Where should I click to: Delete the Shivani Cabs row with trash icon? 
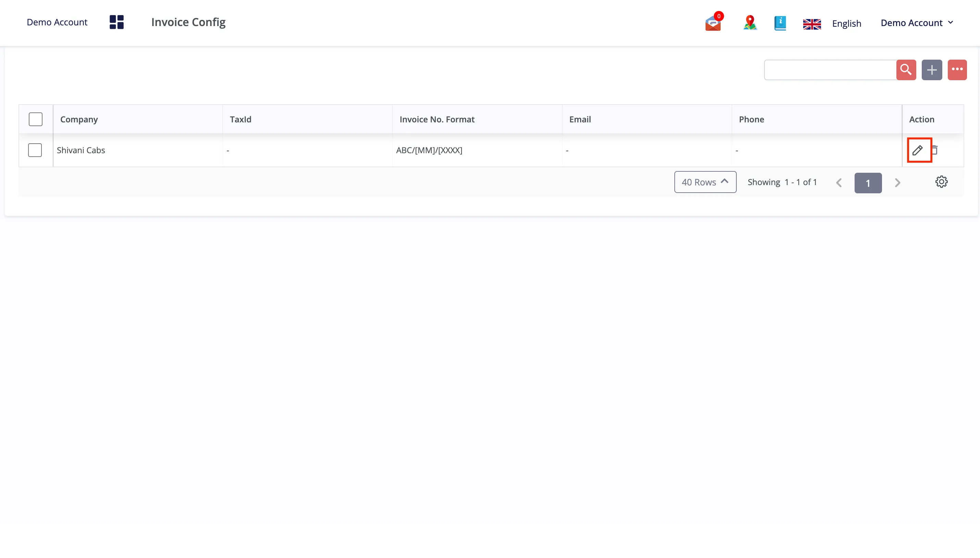tap(935, 150)
